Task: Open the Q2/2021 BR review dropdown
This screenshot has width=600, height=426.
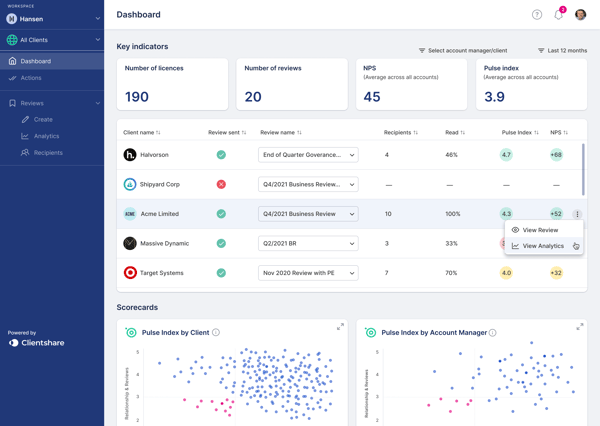Action: click(x=308, y=243)
